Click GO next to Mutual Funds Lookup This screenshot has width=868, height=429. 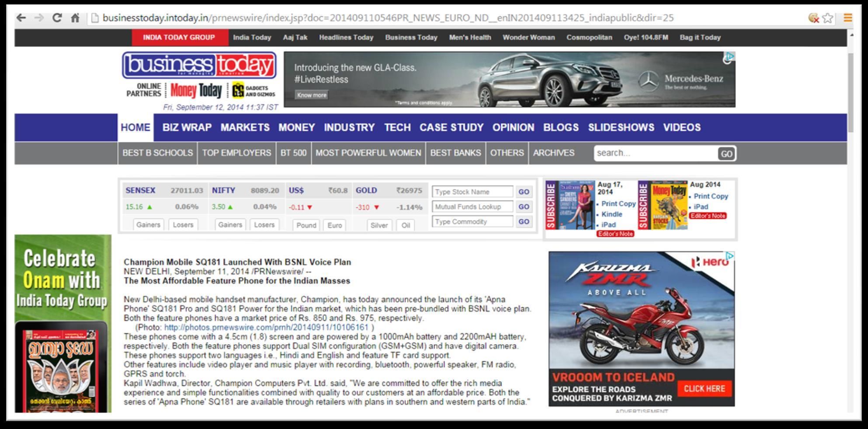524,207
